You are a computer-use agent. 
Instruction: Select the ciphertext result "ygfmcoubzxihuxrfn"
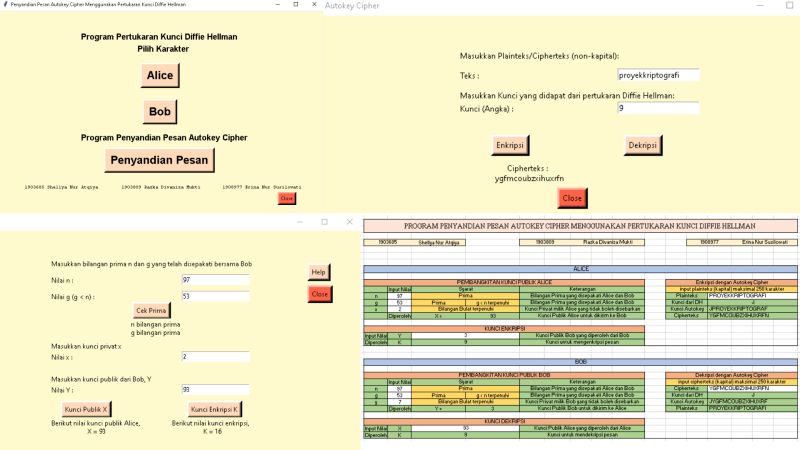tap(529, 179)
